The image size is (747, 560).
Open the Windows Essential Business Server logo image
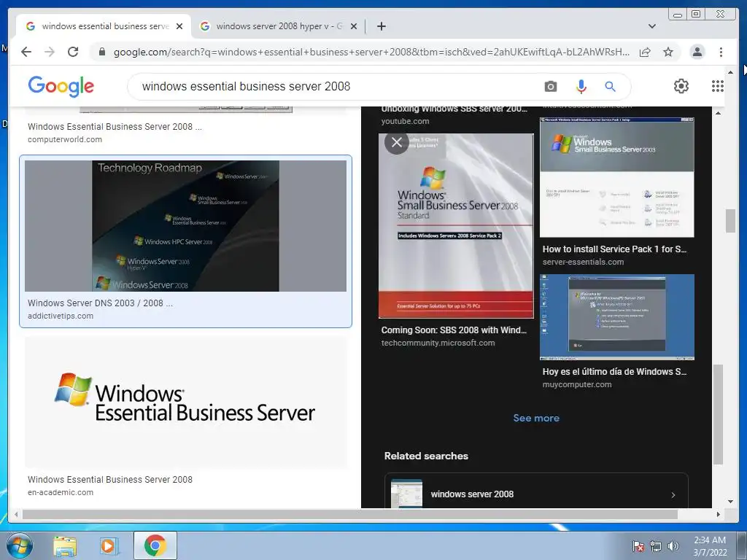(185, 402)
